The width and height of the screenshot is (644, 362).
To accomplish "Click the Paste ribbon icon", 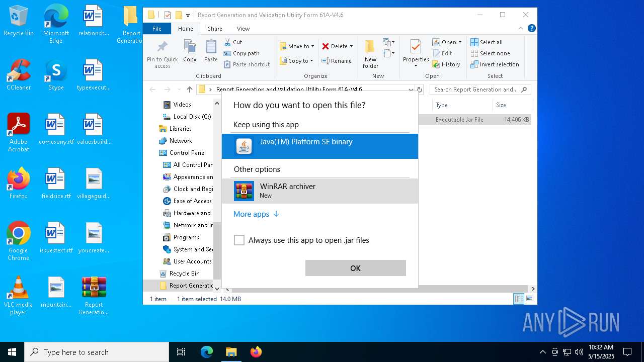I will click(x=211, y=51).
